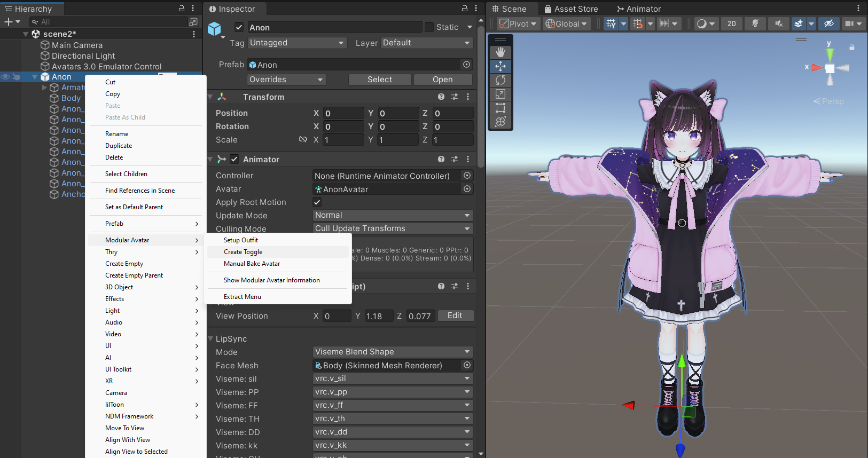Select the Rect tool
Screen dimensions: 868x458
[501, 108]
